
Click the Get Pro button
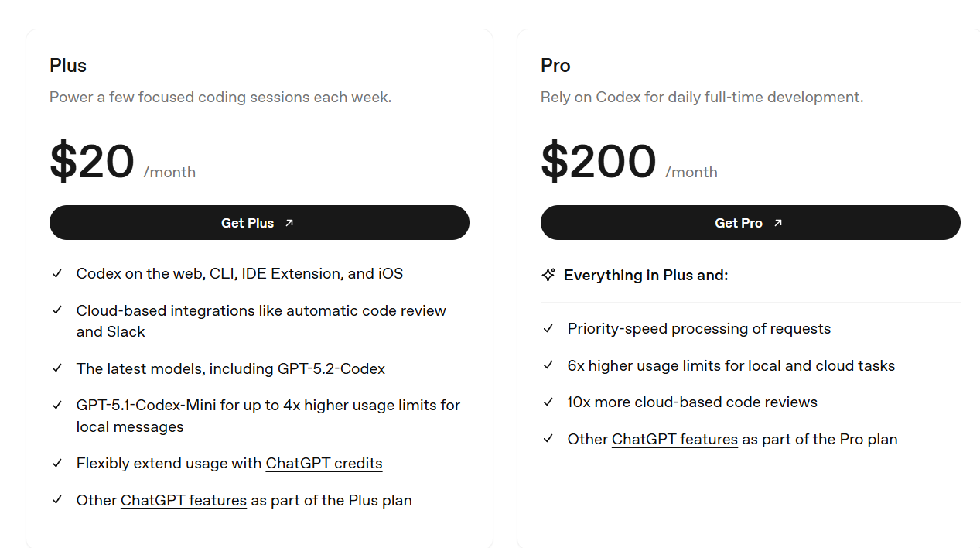click(x=750, y=223)
